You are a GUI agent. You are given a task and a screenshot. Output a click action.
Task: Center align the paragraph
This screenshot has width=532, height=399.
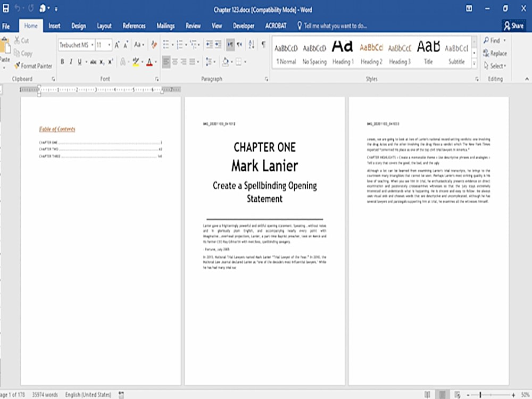click(x=174, y=62)
